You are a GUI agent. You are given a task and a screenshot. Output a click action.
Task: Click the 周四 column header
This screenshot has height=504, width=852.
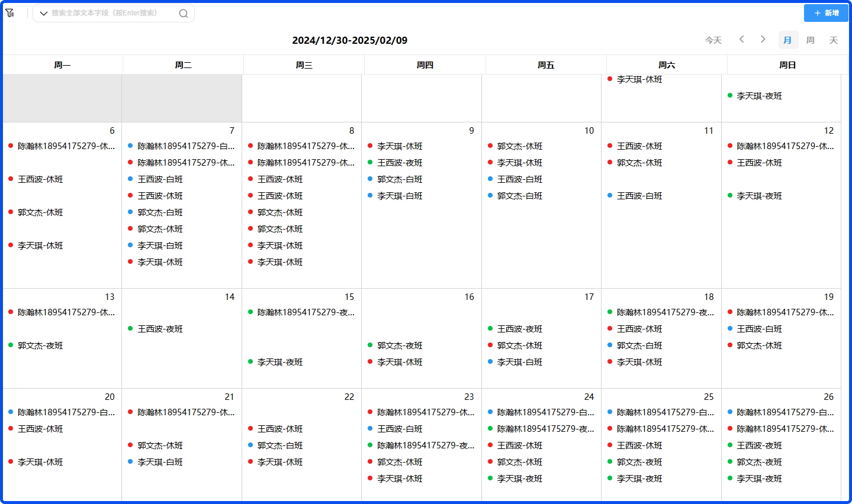click(x=425, y=65)
